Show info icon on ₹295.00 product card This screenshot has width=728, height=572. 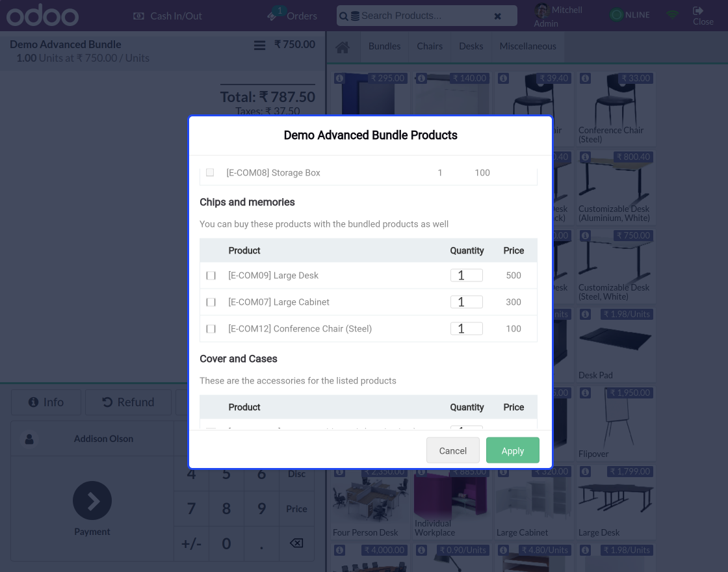(339, 78)
